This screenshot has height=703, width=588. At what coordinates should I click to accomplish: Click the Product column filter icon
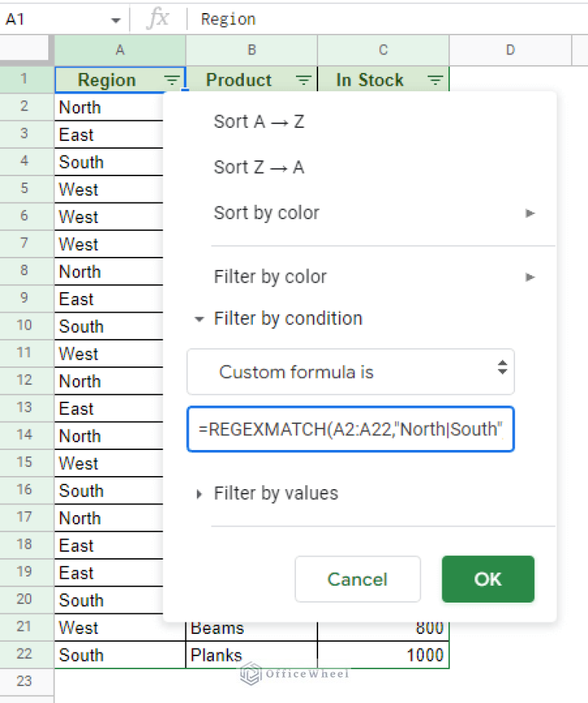[x=304, y=79]
